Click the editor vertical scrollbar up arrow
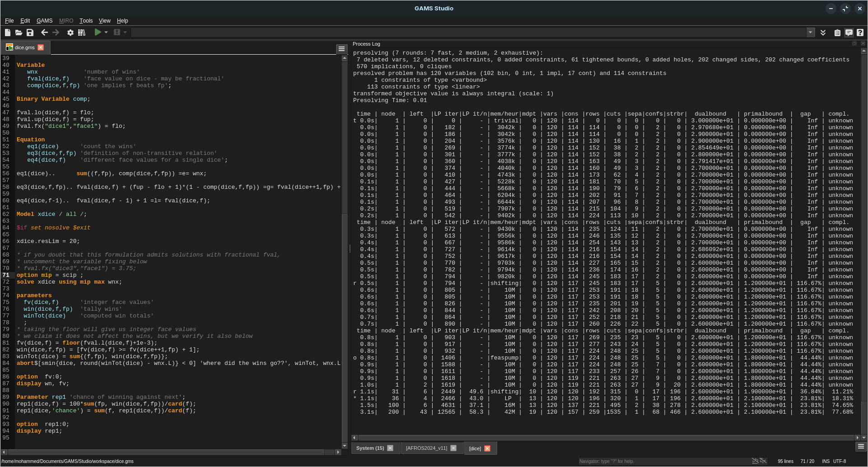868x467 pixels. pyautogui.click(x=345, y=58)
